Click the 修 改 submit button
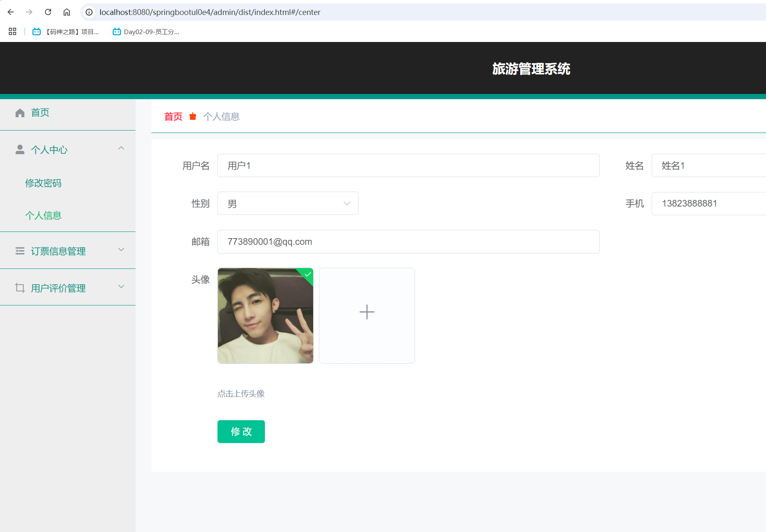Image resolution: width=766 pixels, height=532 pixels. click(x=241, y=431)
